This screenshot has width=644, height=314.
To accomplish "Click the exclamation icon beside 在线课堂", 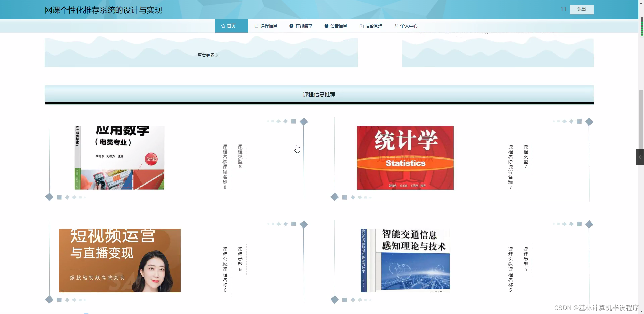I will click(x=291, y=26).
